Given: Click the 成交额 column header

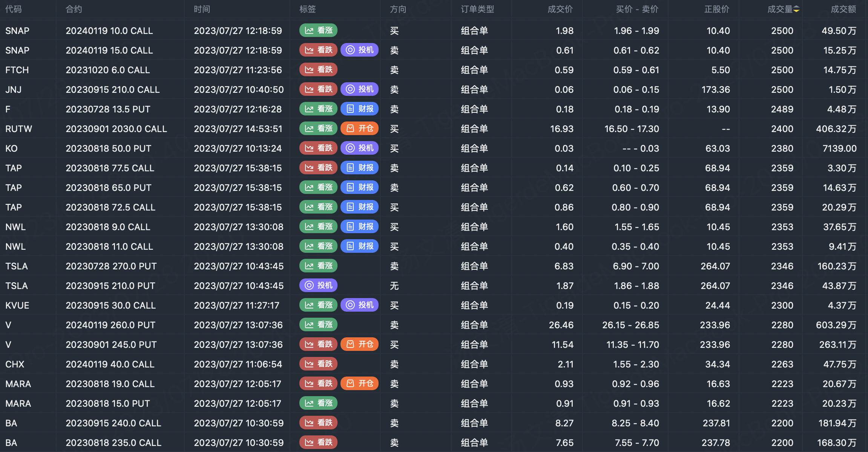Looking at the screenshot, I should (x=843, y=9).
